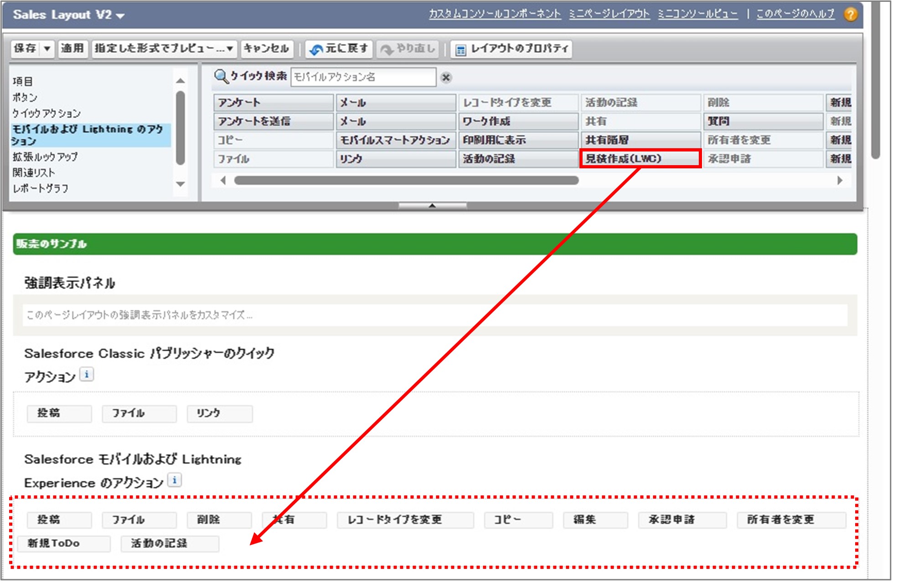Click the やり直し redo button
The width and height of the screenshot is (924, 583).
408,48
